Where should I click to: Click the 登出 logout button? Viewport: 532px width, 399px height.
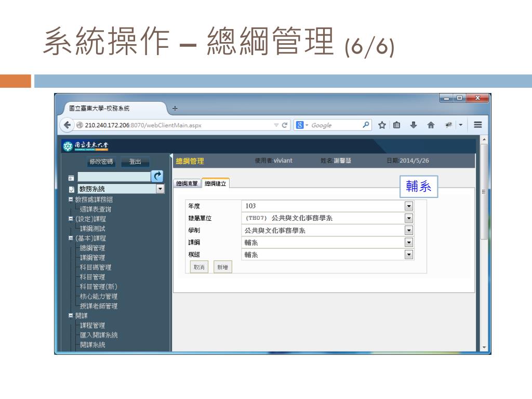pyautogui.click(x=135, y=162)
